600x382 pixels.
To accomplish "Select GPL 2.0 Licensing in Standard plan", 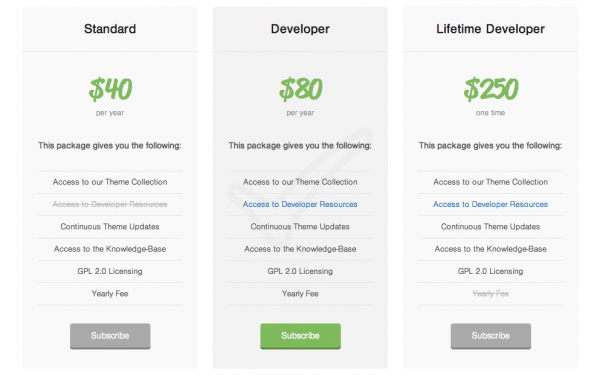I will pos(110,271).
